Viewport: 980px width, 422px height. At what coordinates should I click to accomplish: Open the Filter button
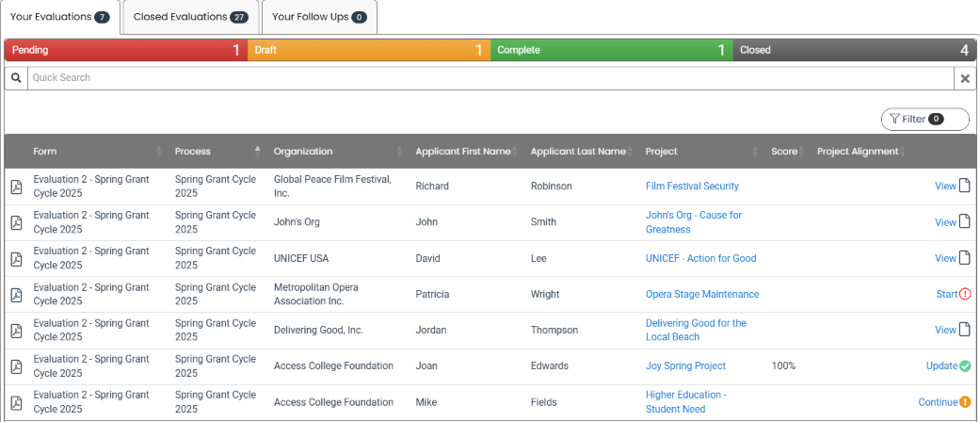925,119
